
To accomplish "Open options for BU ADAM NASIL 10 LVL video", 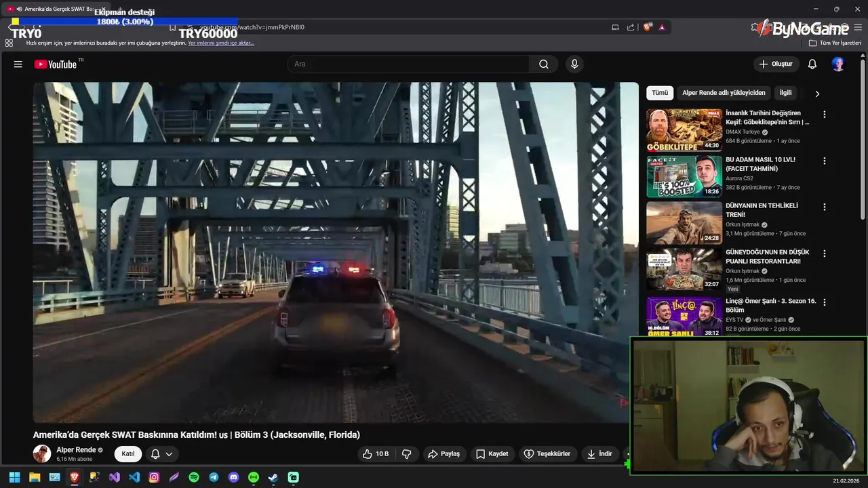I will tap(825, 161).
